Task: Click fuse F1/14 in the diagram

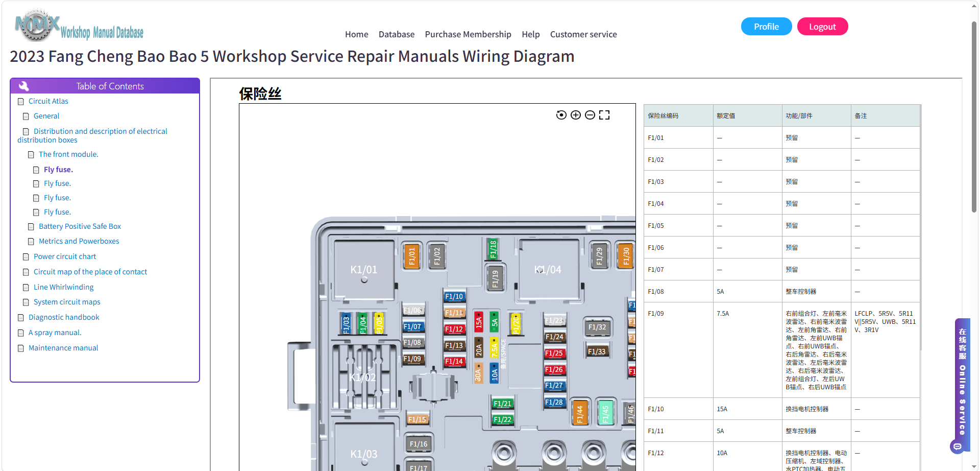Action: 454,362
